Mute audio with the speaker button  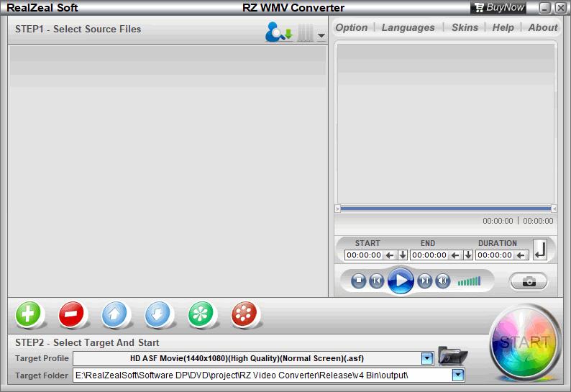(x=442, y=281)
